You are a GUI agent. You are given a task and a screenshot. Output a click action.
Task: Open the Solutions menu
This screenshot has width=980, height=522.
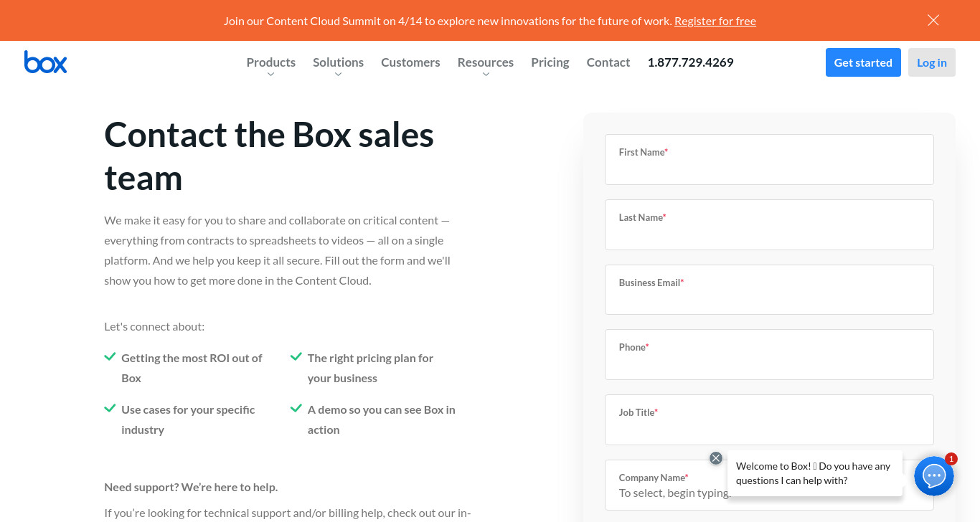(x=338, y=62)
